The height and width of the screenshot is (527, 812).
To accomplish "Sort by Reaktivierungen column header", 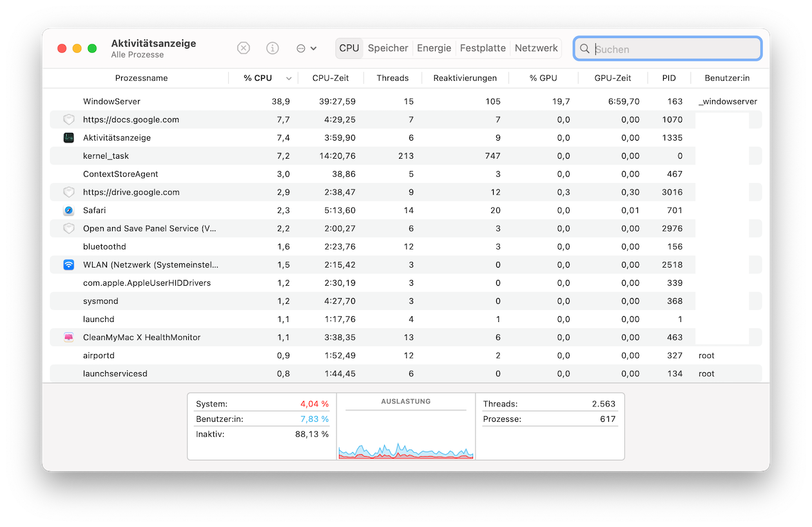I will click(x=465, y=78).
